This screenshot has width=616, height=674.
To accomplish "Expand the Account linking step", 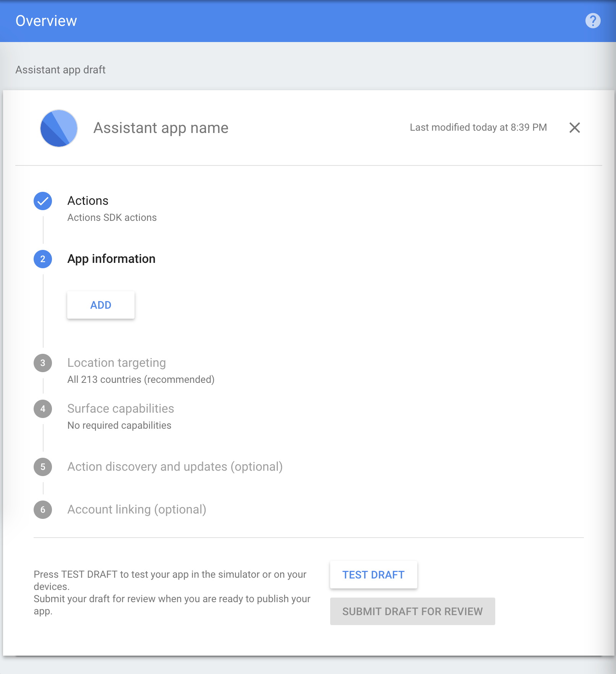I will coord(137,510).
